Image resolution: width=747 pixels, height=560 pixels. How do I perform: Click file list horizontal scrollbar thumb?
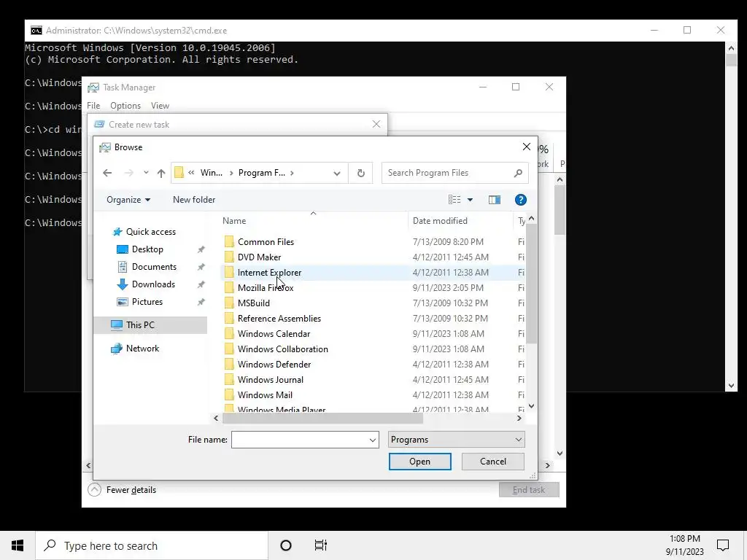tap(322, 418)
